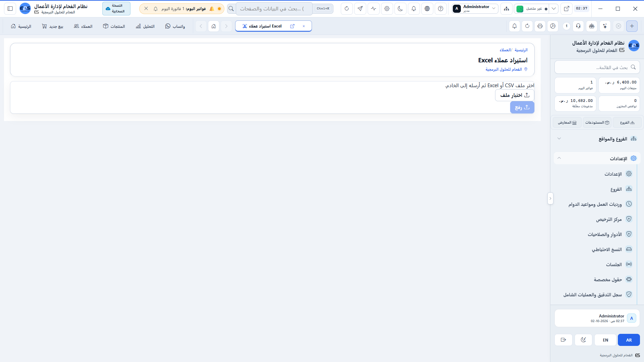Image resolution: width=644 pixels, height=362 pixels.
Task: Click the printer icon in the tab toolbar
Action: (x=540, y=26)
